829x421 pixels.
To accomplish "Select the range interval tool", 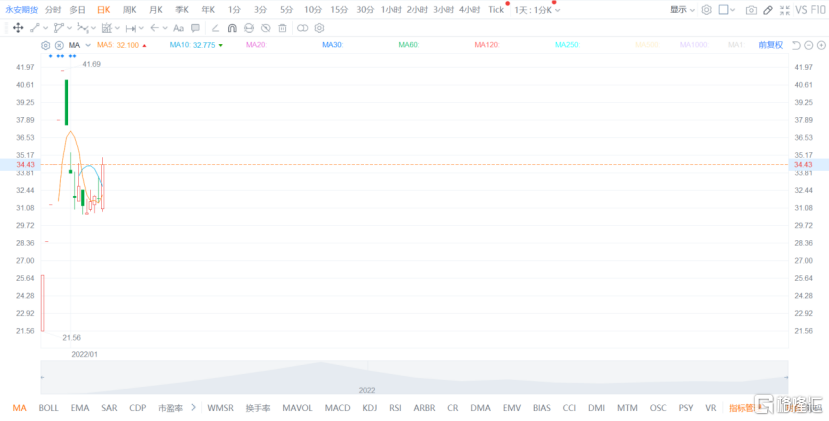I will click(x=131, y=28).
